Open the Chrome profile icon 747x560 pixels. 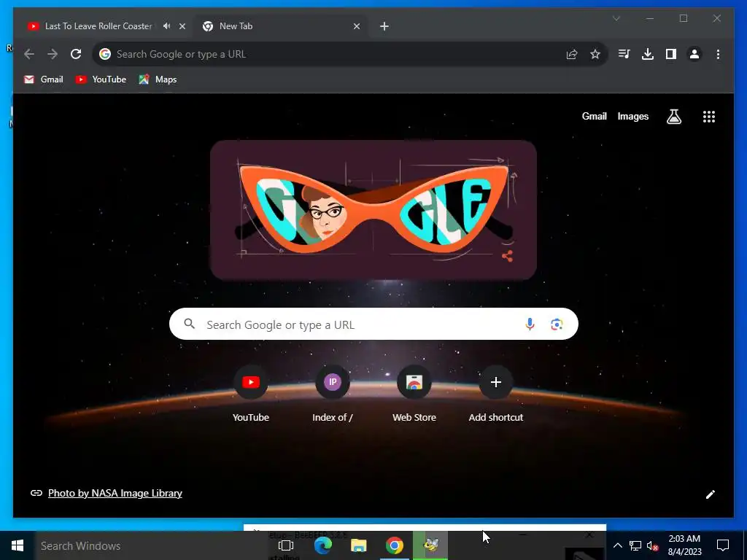(x=694, y=54)
